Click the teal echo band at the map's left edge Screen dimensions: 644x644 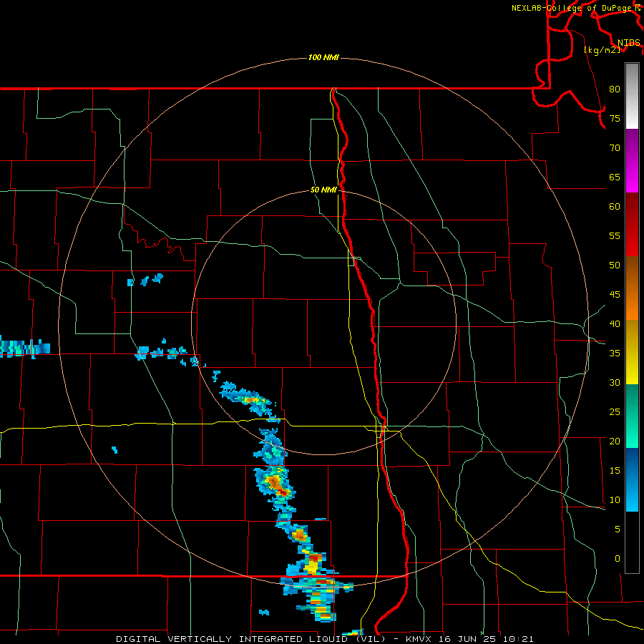24,348
